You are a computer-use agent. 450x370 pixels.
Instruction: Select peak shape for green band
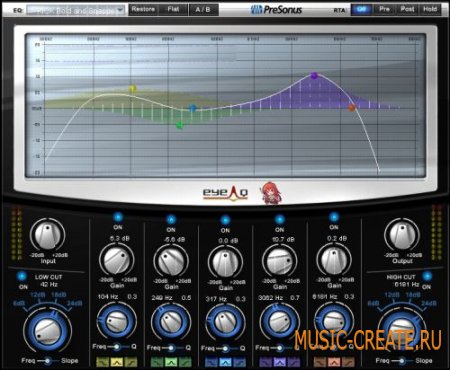pyautogui.click(x=171, y=362)
